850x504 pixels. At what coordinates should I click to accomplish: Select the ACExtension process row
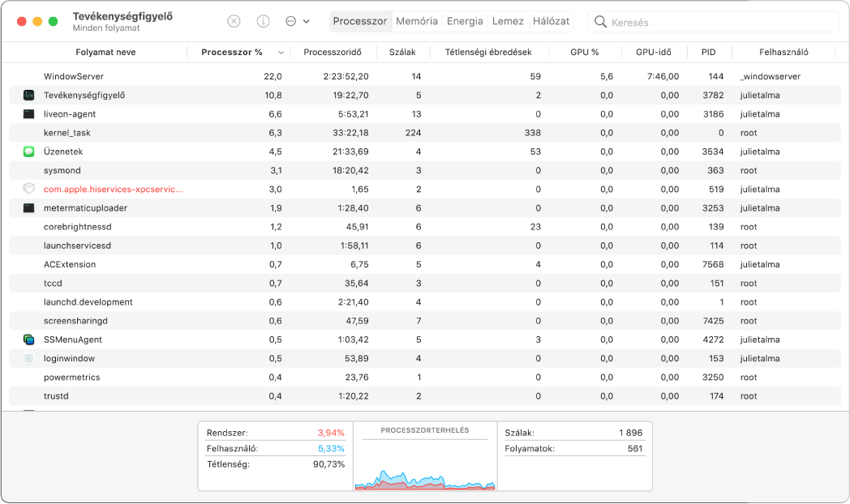[x=425, y=264]
